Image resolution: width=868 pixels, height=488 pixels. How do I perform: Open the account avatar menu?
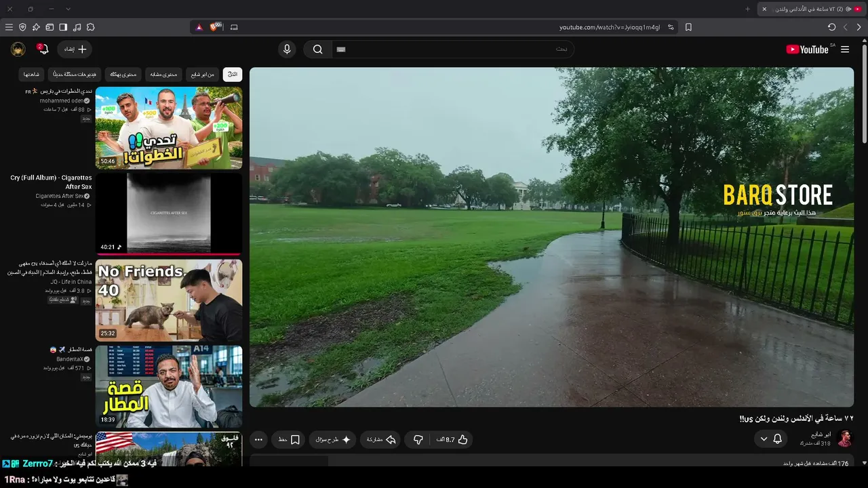(18, 49)
